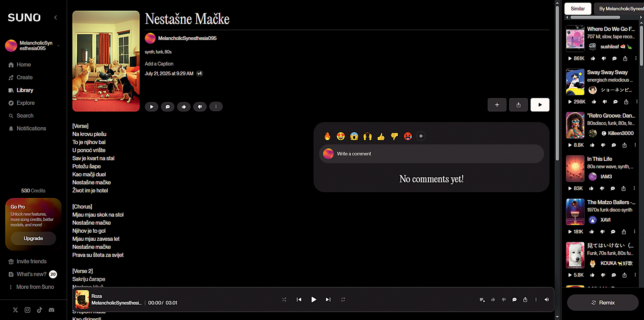Image resolution: width=644 pixels, height=320 pixels.
Task: Click the Upgrade button
Action: pyautogui.click(x=33, y=238)
